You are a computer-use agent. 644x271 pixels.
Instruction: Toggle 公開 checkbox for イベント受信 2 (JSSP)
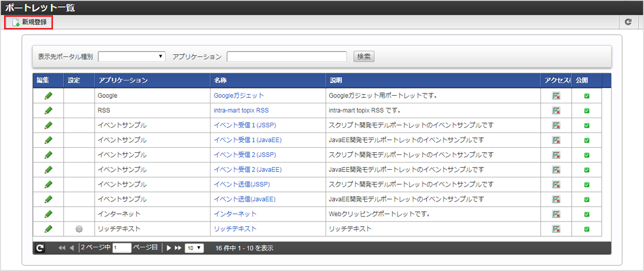(586, 155)
